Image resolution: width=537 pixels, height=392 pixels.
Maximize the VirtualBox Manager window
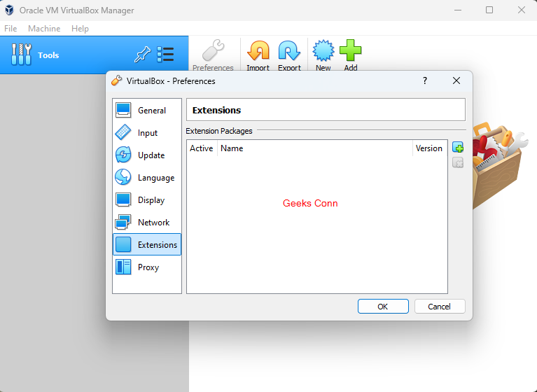click(489, 10)
